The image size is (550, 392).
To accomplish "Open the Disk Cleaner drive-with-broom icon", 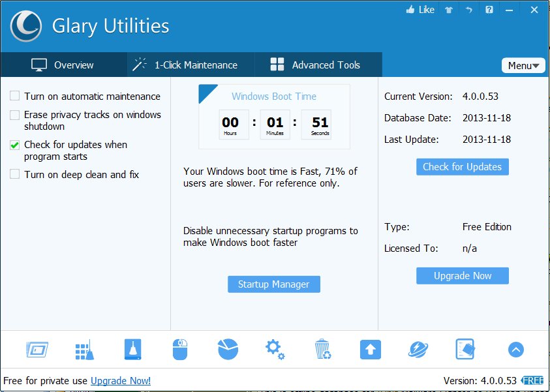I will coord(132,349).
